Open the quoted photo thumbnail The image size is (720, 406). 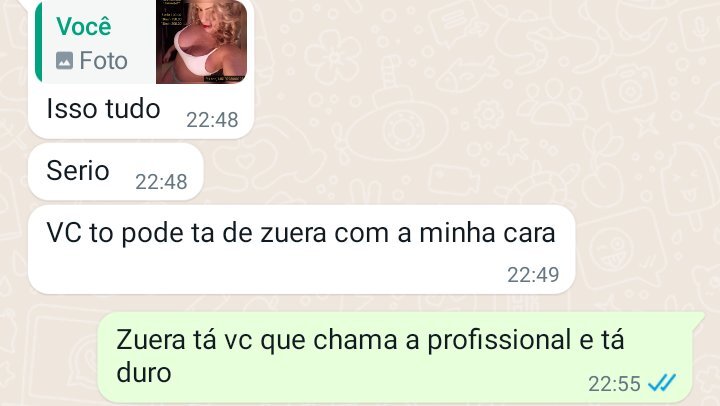[202, 42]
